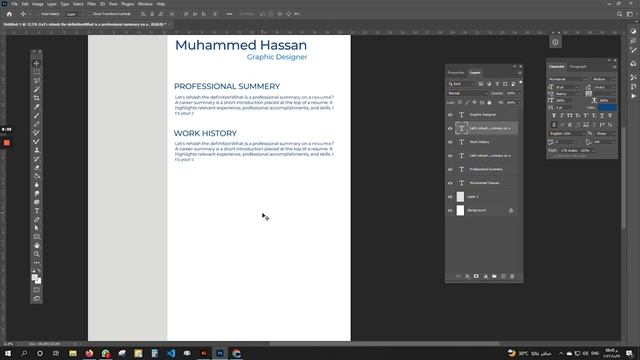Select the Rectangle shape tool
Screen dimensions: 640x360
pyautogui.click(x=37, y=237)
